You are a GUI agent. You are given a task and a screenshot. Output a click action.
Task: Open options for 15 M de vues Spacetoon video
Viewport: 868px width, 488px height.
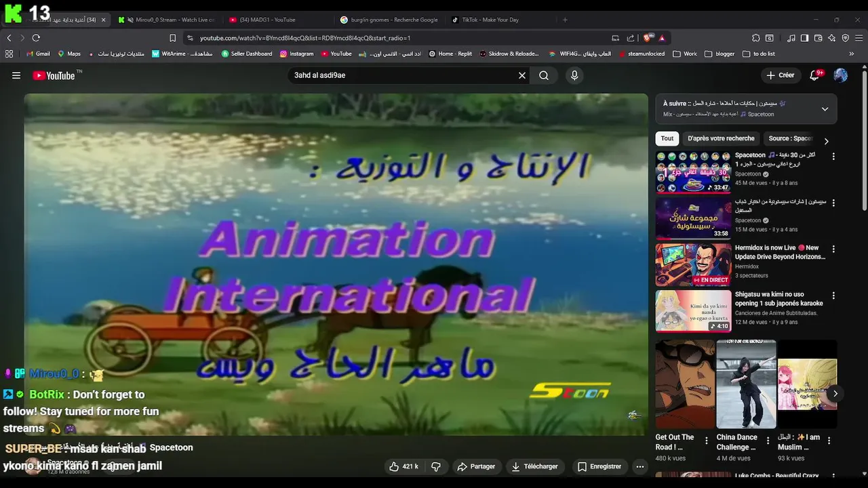[833, 203]
